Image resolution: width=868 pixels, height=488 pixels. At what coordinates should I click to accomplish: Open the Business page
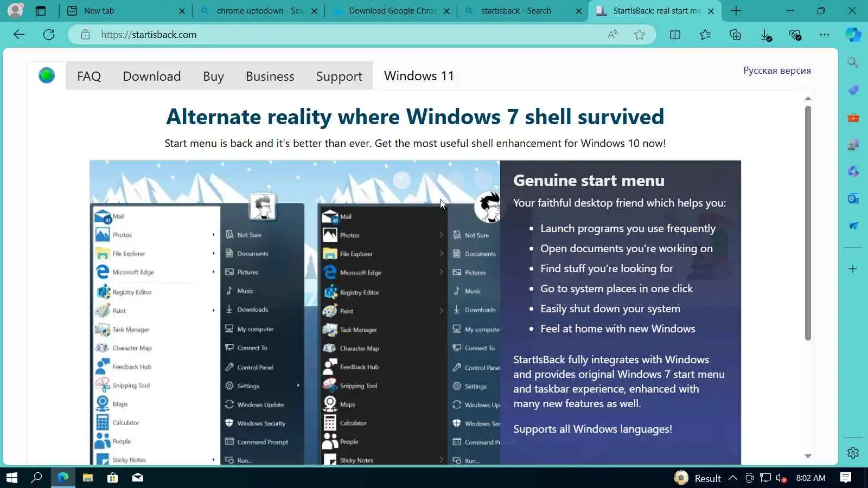pos(270,76)
